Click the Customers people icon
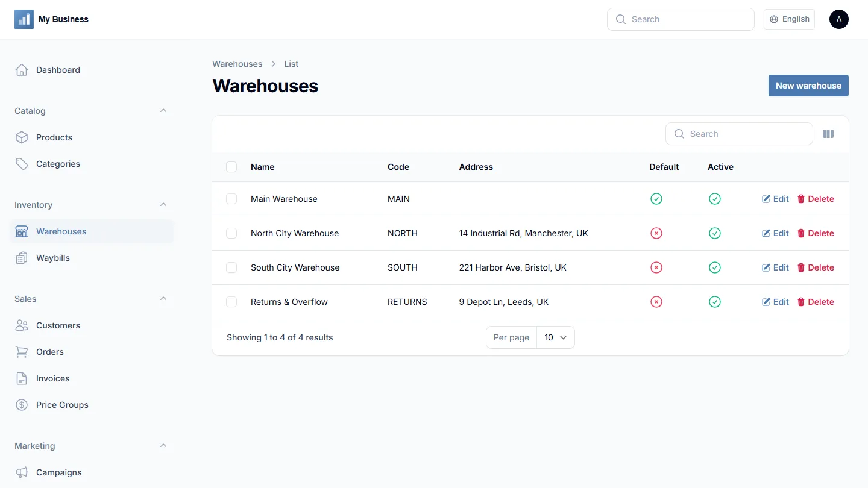Viewport: 868px width, 488px height. 22,325
